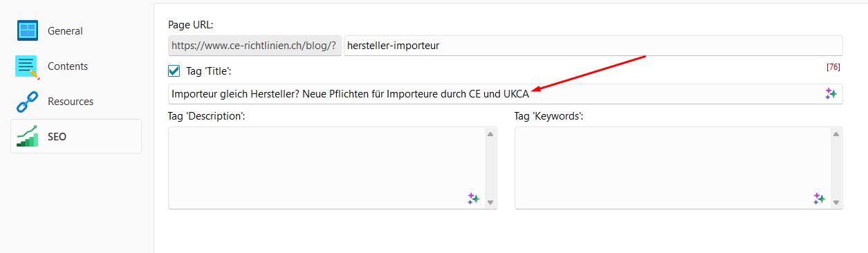The height and width of the screenshot is (253, 868).
Task: Click Keywords box scroll up arrow
Action: 837,134
